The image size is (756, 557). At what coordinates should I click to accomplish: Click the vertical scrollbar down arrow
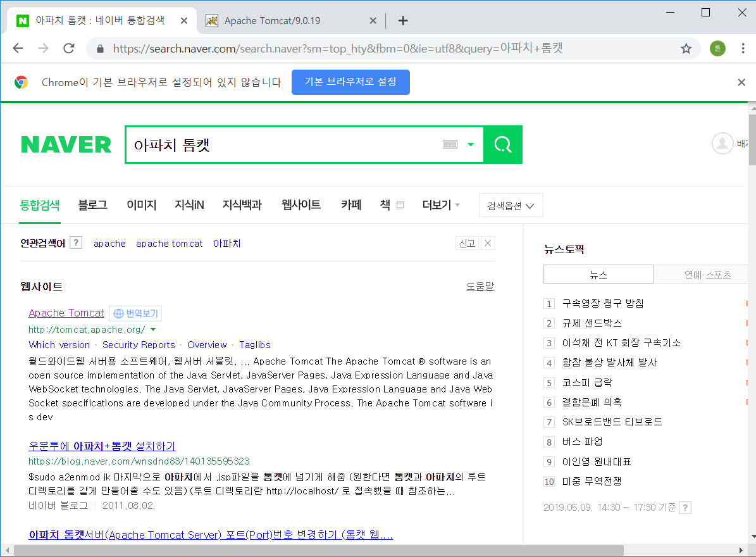pyautogui.click(x=752, y=536)
